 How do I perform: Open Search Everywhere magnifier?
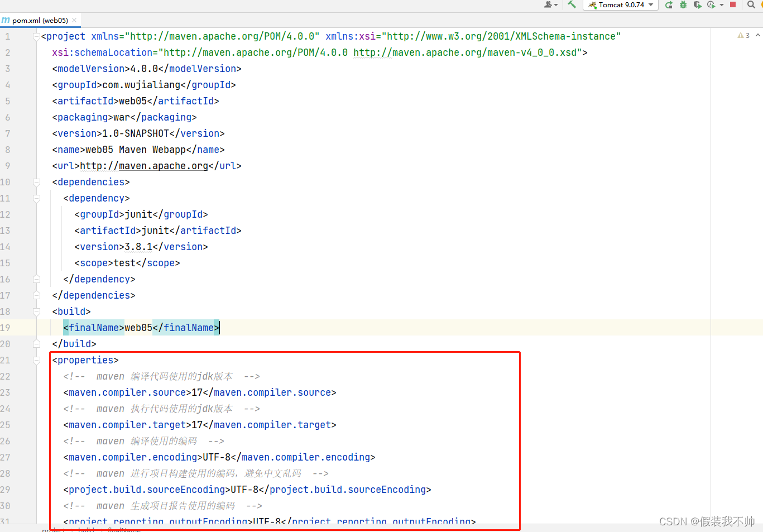click(751, 4)
